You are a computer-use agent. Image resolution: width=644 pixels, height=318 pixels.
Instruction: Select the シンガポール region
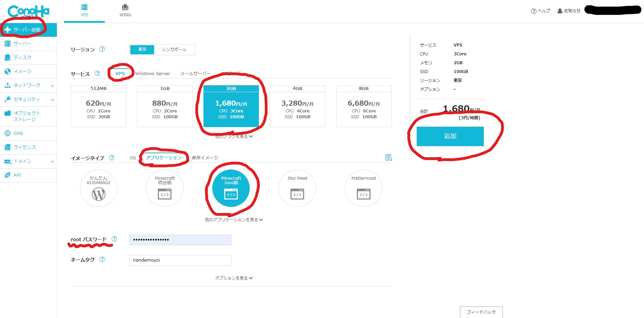point(174,50)
